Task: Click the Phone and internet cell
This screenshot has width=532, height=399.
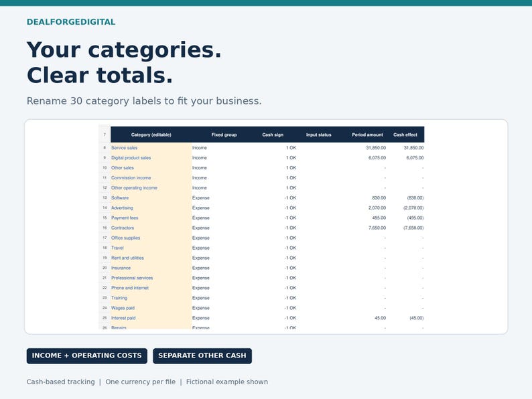Action: [x=151, y=288]
